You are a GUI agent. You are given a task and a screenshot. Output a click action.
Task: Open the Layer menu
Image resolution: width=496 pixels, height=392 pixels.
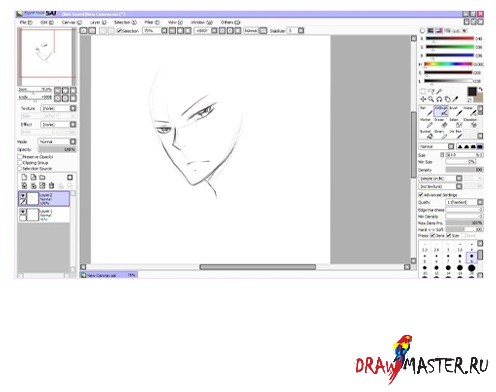click(x=98, y=22)
